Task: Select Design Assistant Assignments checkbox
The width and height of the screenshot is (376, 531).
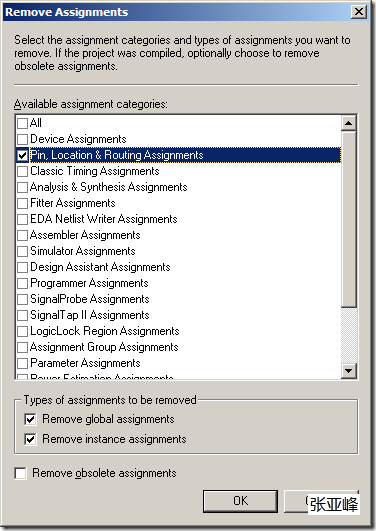Action: click(x=22, y=267)
